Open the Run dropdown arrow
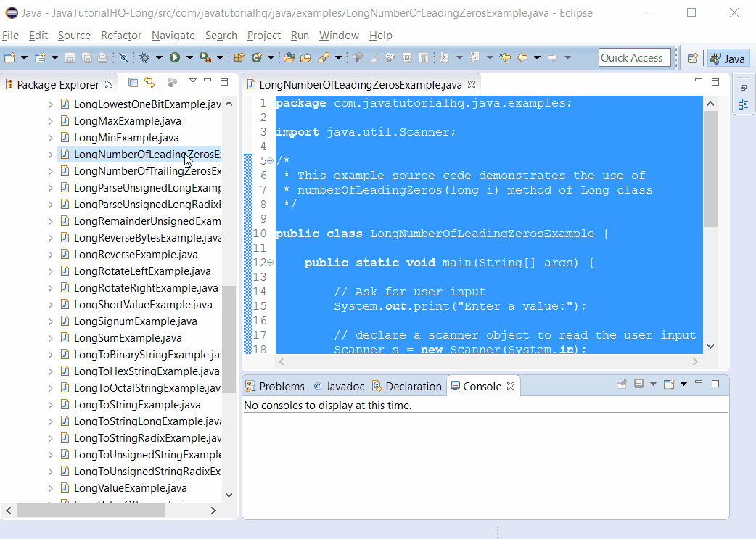 [189, 58]
